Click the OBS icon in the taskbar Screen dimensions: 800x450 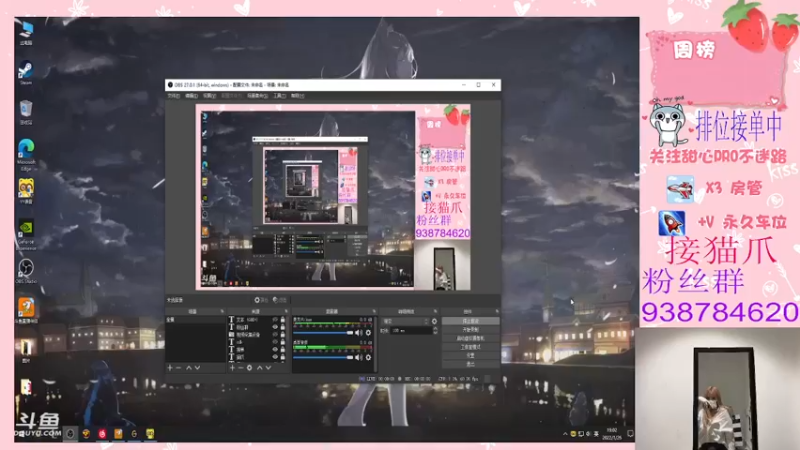point(70,434)
